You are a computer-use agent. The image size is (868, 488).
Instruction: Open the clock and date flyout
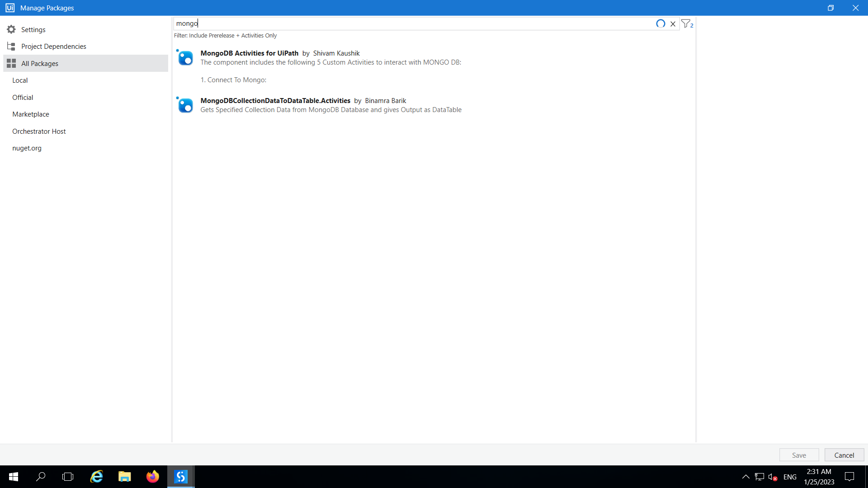click(819, 477)
